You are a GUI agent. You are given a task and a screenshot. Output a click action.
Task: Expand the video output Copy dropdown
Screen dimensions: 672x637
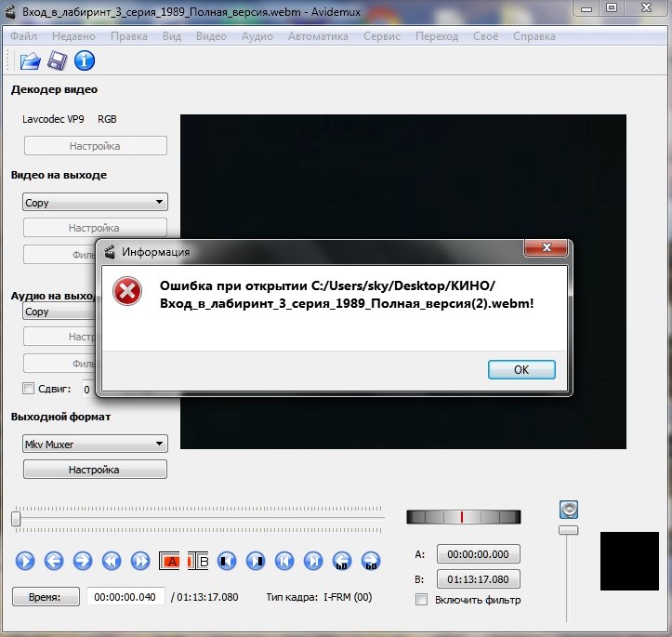coord(94,203)
